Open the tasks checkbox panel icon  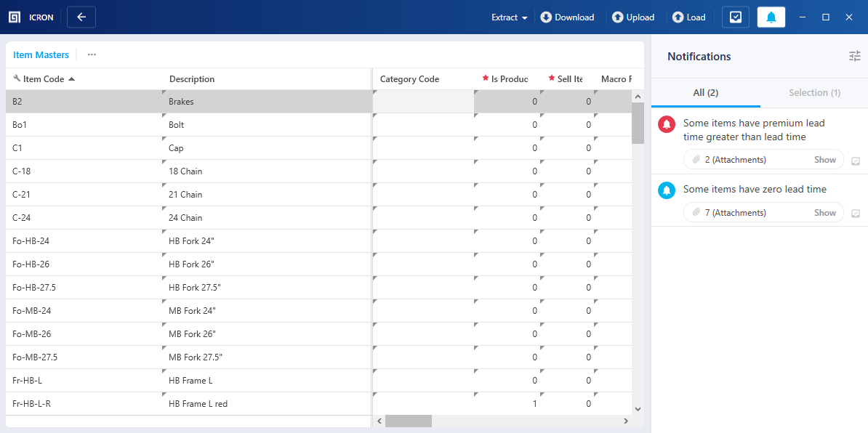(x=735, y=17)
